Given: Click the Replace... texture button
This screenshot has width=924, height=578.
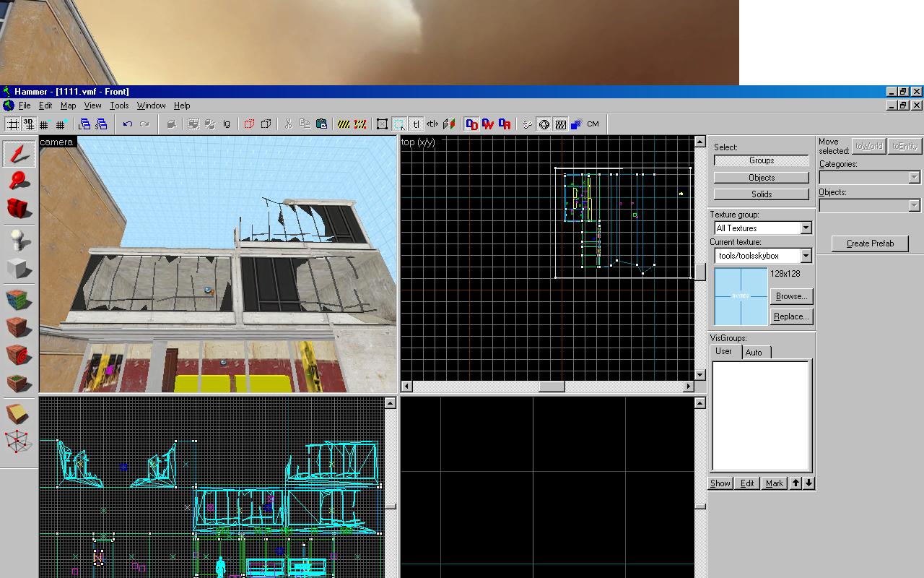Looking at the screenshot, I should (791, 316).
